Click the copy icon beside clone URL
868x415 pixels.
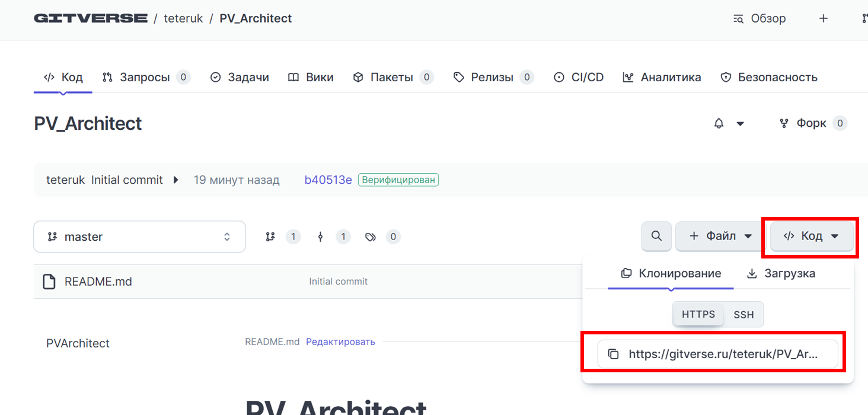point(614,354)
